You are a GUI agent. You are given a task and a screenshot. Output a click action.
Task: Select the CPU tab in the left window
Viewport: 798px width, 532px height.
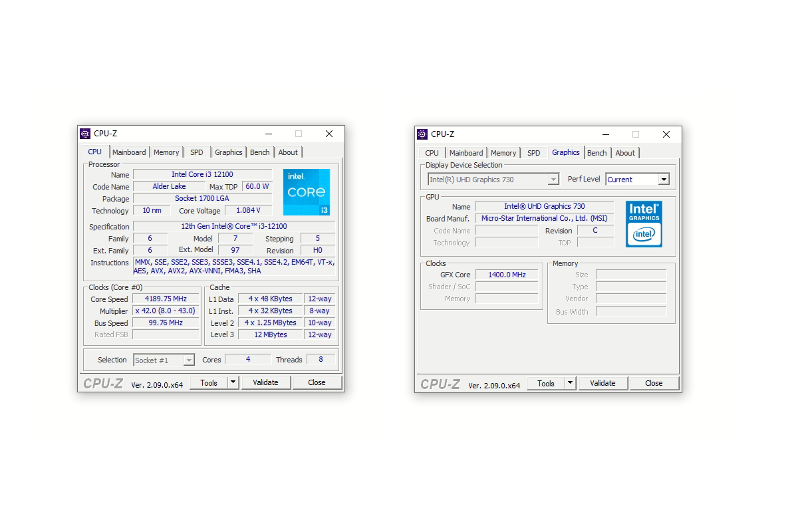click(x=95, y=152)
